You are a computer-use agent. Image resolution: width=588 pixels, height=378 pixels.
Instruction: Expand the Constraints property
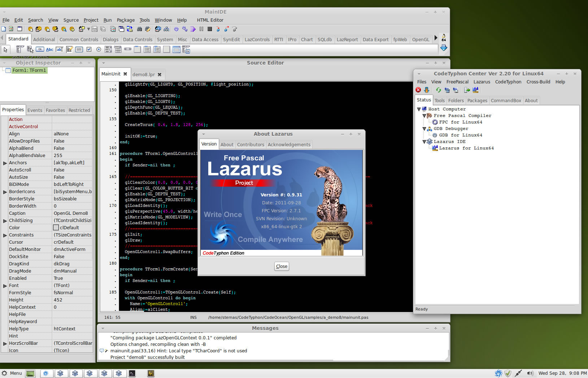5,235
